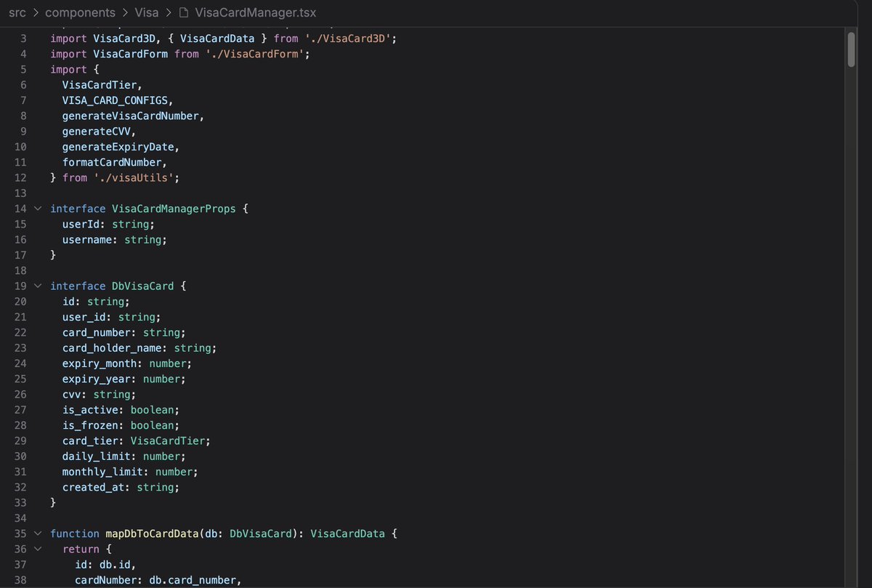Click generateCVV on line 9
Viewport: 872px width, 588px height.
(x=96, y=132)
